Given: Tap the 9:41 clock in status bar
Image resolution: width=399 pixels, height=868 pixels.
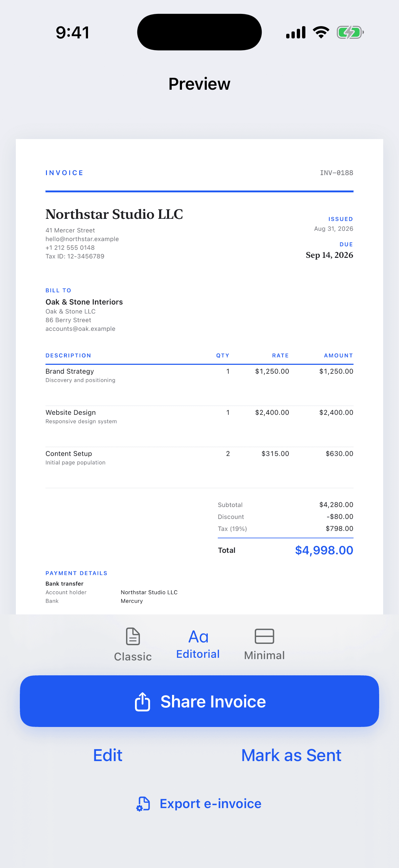Looking at the screenshot, I should pyautogui.click(x=73, y=33).
